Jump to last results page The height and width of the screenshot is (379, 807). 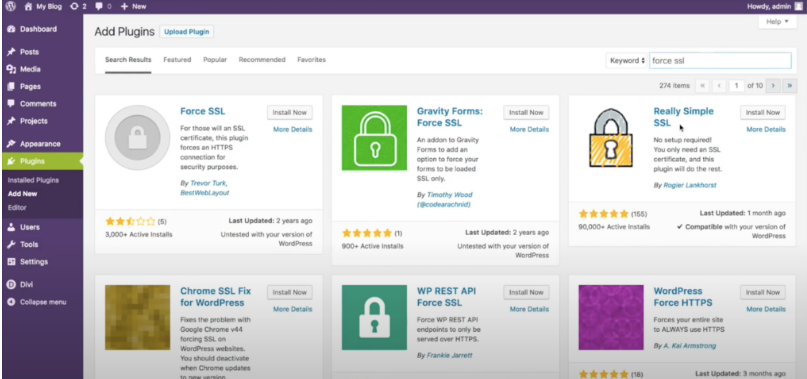point(790,85)
